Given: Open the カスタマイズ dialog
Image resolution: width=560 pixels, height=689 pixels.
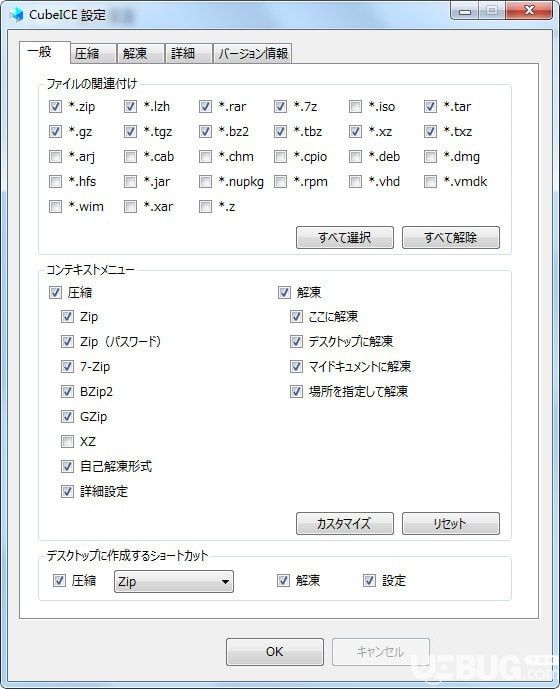Looking at the screenshot, I should (x=345, y=523).
